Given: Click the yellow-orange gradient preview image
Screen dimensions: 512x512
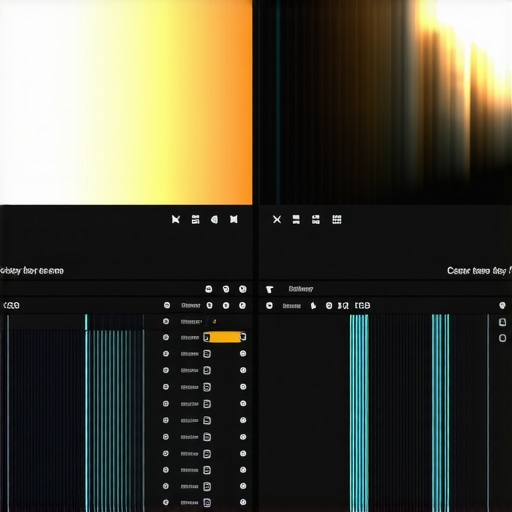Looking at the screenshot, I should pos(126,102).
